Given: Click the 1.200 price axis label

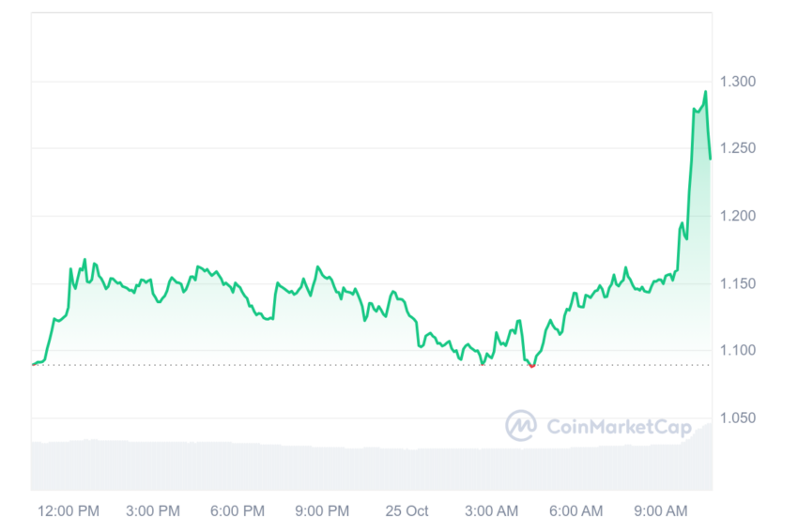Looking at the screenshot, I should (x=737, y=216).
